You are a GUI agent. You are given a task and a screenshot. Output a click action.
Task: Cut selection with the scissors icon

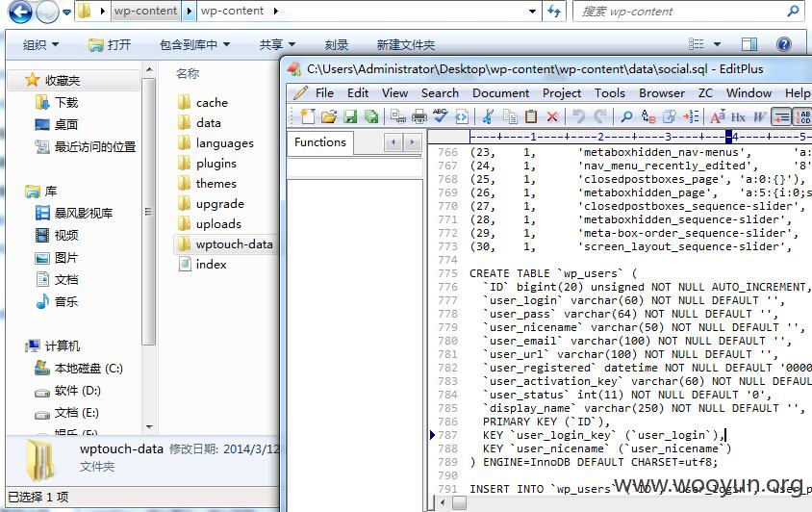point(488,116)
